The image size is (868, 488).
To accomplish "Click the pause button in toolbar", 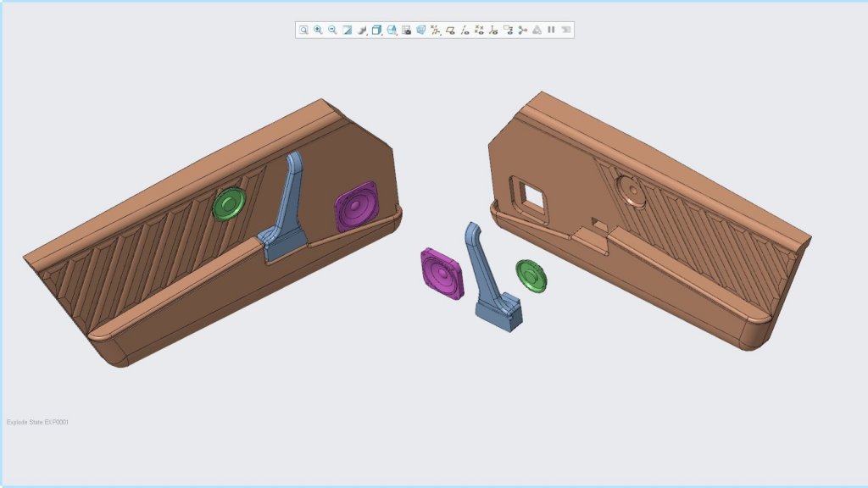I will point(552,30).
